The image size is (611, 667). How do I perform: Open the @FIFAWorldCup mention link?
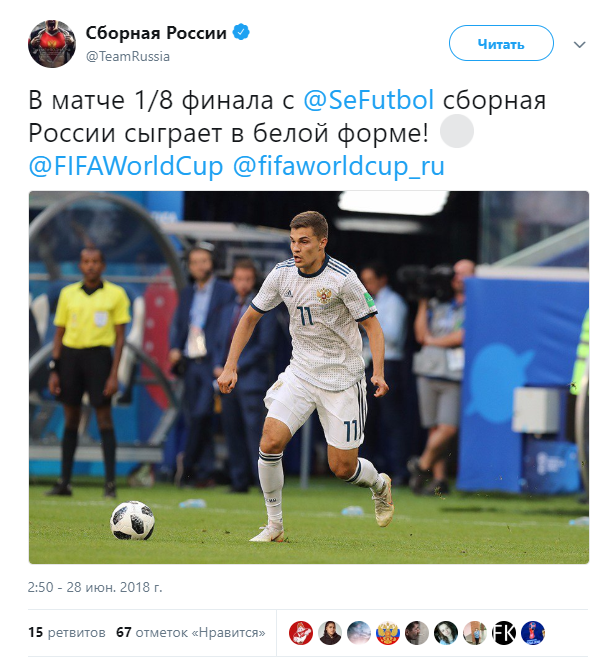(x=126, y=166)
